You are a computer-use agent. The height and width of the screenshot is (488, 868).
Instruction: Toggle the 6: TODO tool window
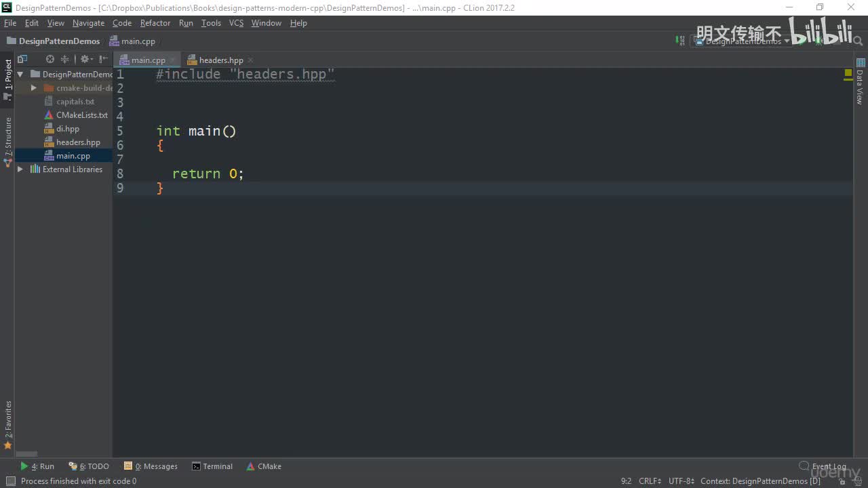click(x=89, y=466)
